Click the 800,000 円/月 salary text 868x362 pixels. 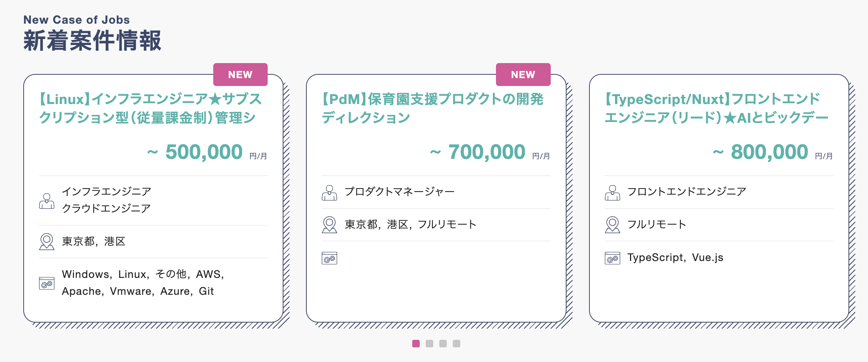coord(773,152)
